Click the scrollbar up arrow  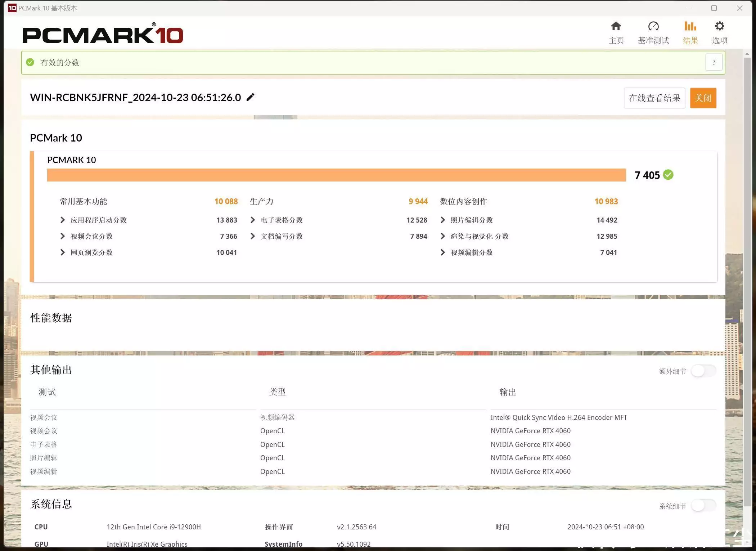[x=747, y=54]
